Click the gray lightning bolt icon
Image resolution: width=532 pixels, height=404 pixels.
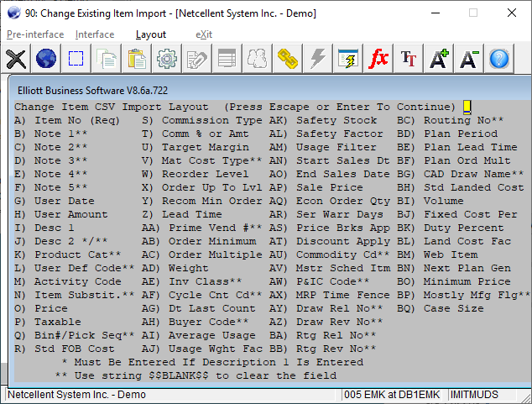coord(317,59)
